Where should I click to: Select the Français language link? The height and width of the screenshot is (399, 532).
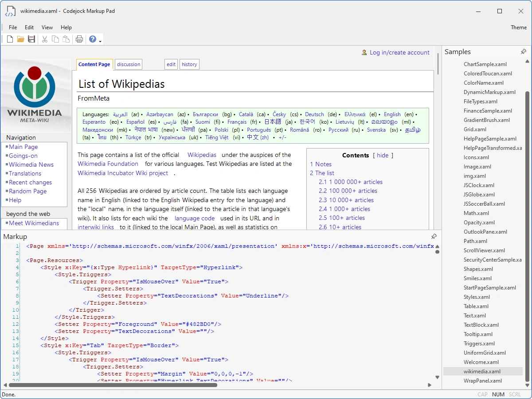pyautogui.click(x=237, y=121)
